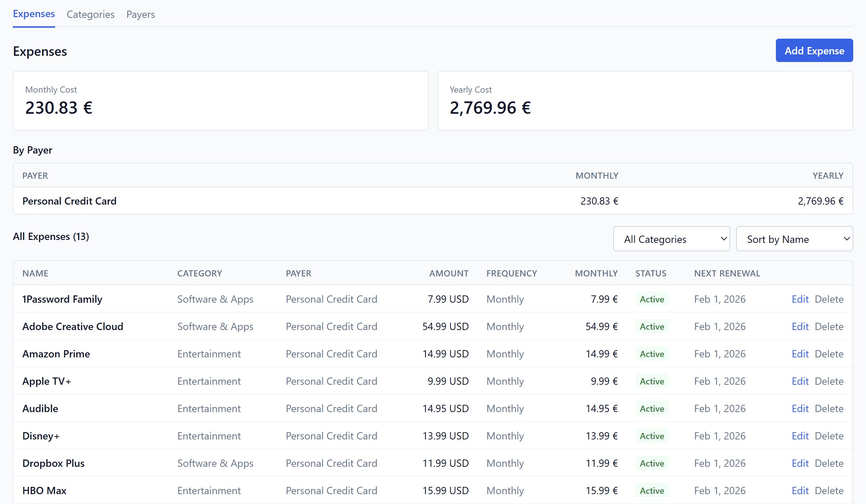Edit the Dropbox Plus expense

(800, 463)
